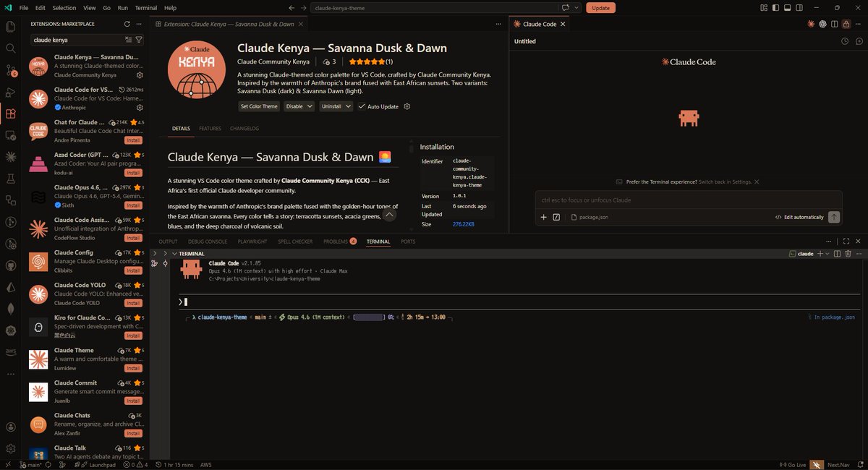
Task: Open the Explorer view in activity bar
Action: pos(11,27)
